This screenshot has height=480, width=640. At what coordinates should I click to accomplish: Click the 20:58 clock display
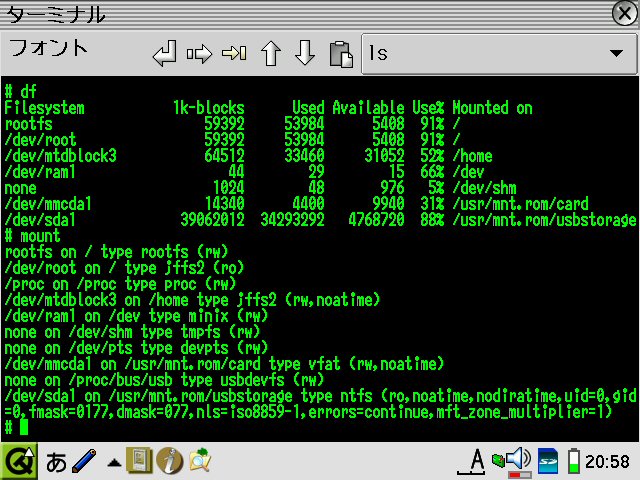click(608, 461)
